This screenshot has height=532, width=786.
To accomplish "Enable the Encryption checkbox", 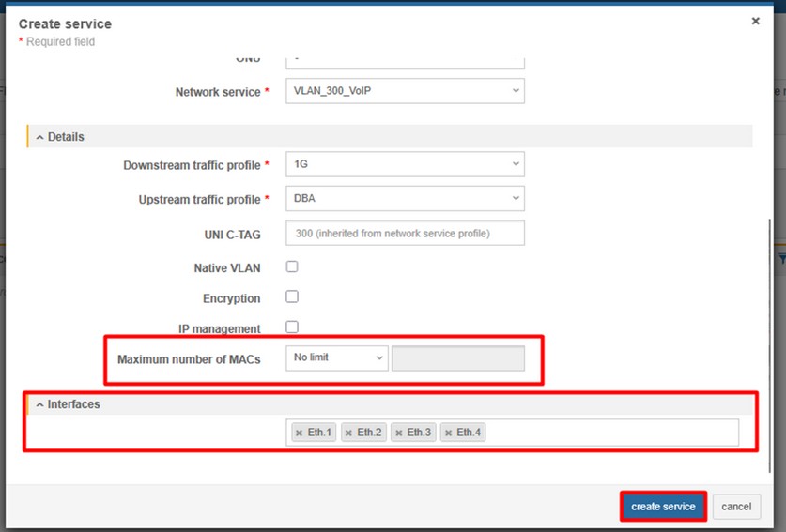I will (292, 296).
